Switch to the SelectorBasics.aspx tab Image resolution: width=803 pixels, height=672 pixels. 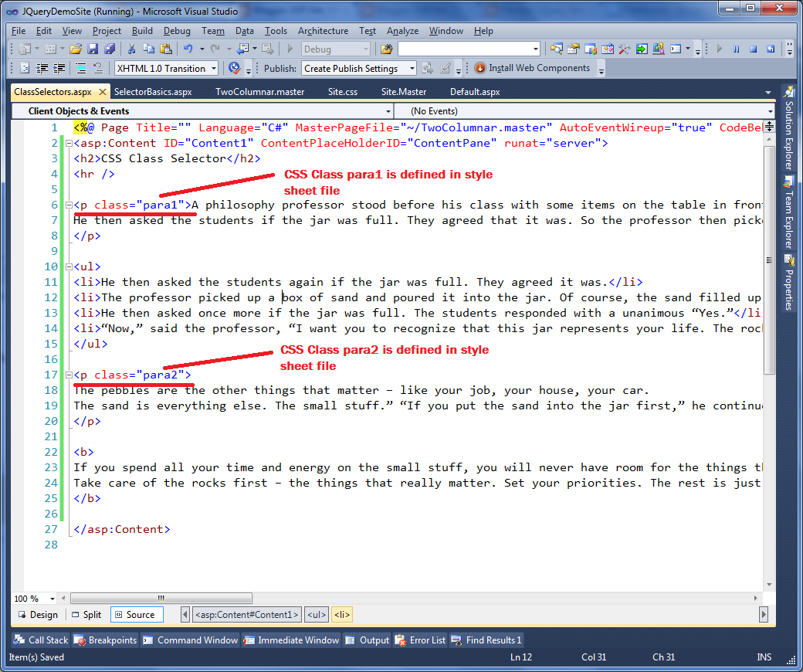tap(154, 91)
